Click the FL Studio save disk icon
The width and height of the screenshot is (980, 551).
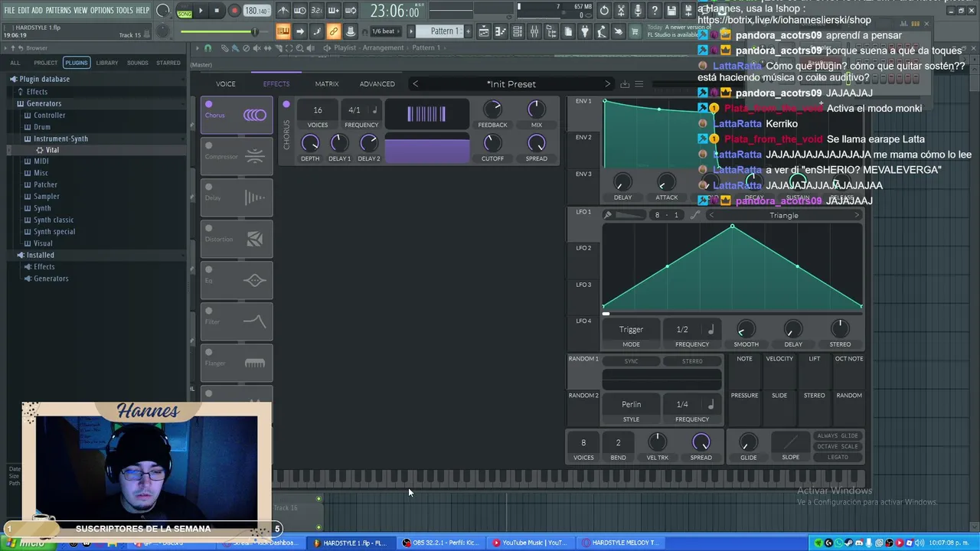tap(671, 11)
